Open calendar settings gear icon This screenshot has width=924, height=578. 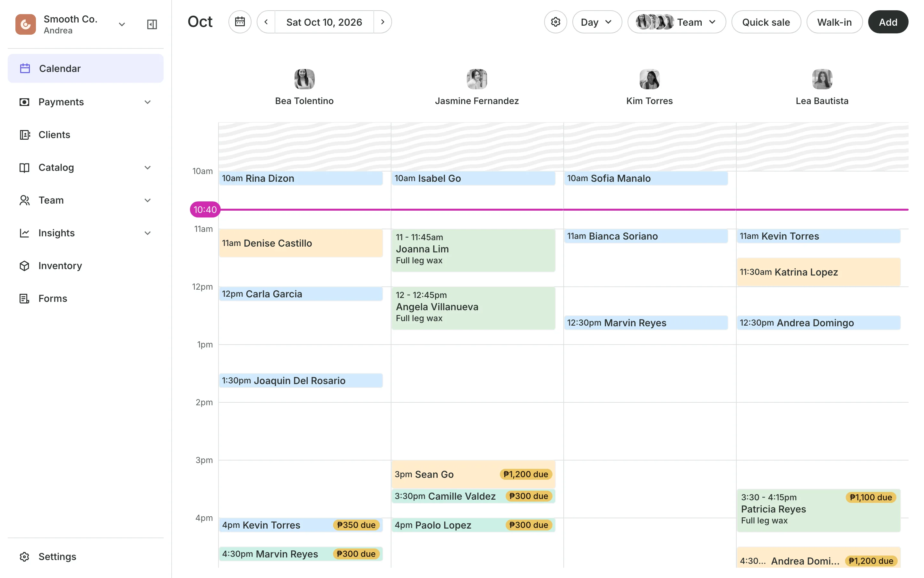(x=556, y=22)
